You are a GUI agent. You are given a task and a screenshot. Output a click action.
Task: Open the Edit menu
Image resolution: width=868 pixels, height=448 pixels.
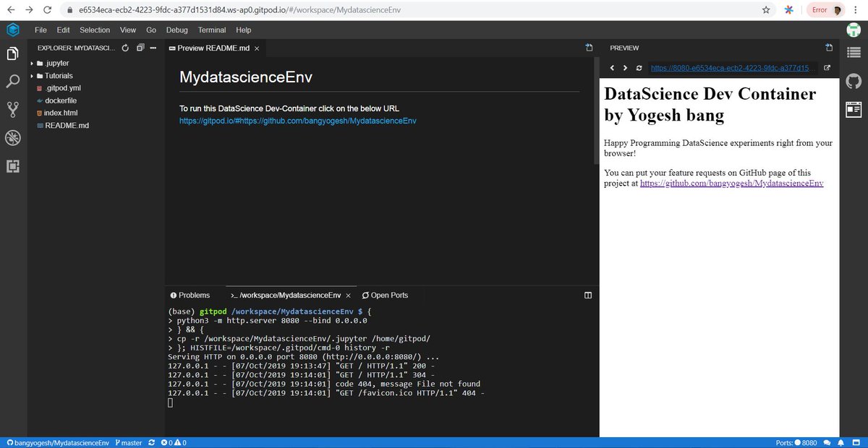(64, 30)
